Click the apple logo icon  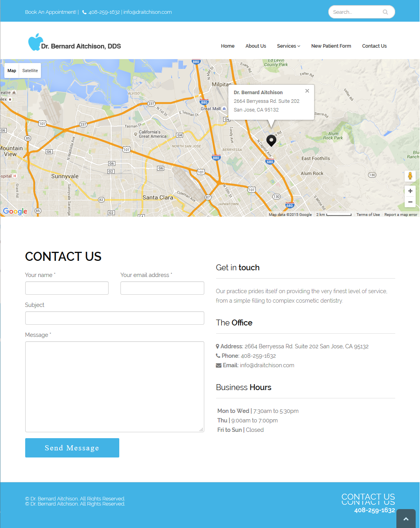35,42
